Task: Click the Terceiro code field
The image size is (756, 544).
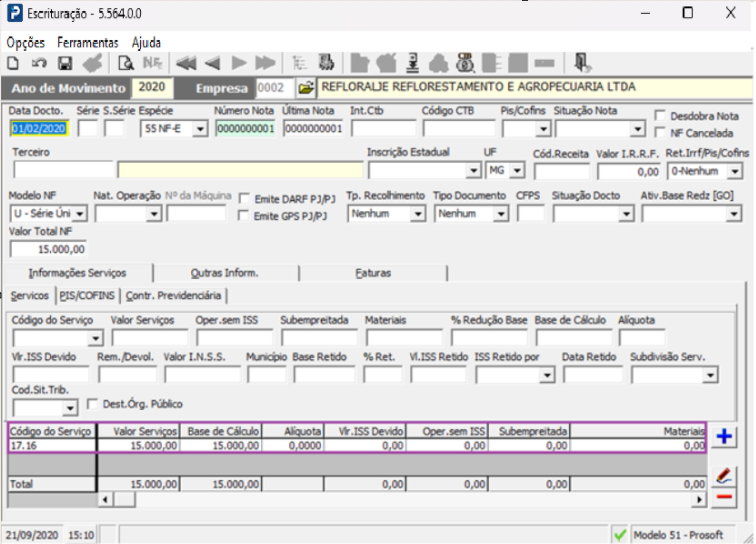Action: [x=63, y=170]
